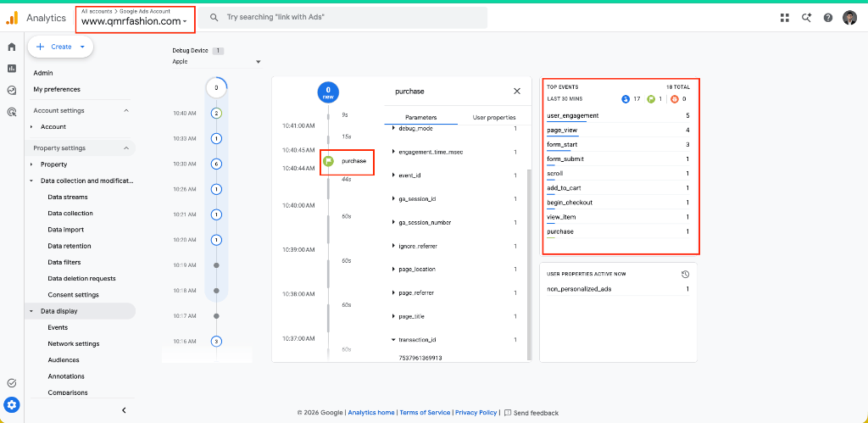Expand the Account tree item
Image resolution: width=868 pixels, height=423 pixels.
point(32,127)
